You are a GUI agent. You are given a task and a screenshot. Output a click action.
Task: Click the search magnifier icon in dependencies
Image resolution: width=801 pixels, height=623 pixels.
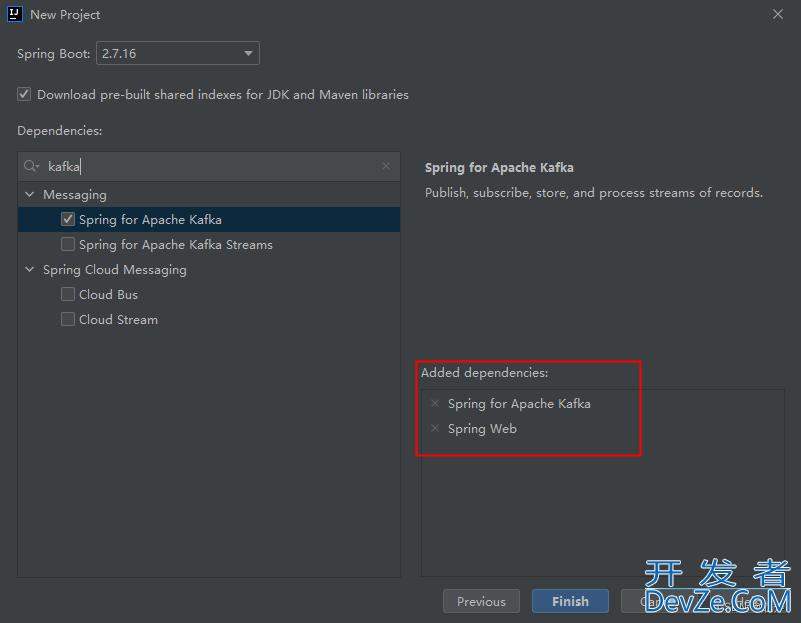tap(31, 166)
